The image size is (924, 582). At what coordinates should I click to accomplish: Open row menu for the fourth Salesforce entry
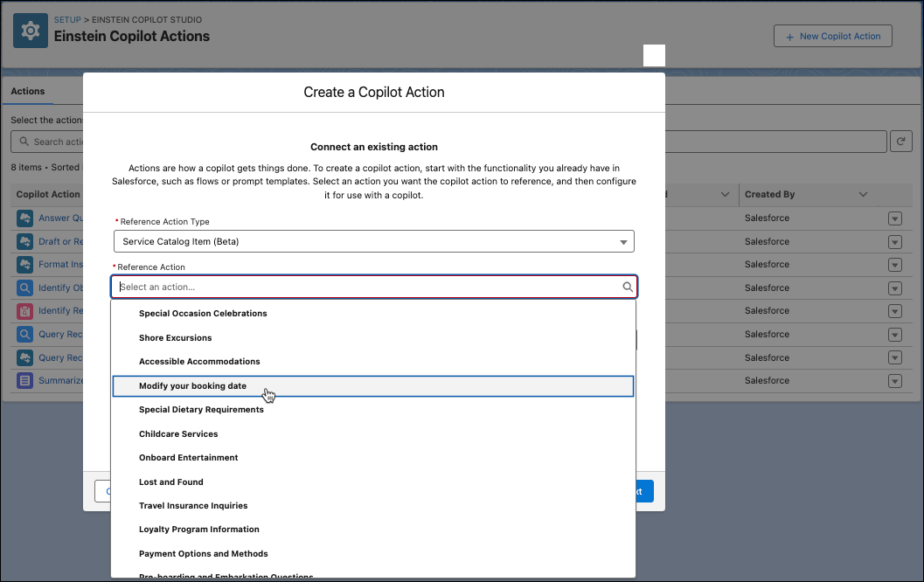tap(894, 288)
